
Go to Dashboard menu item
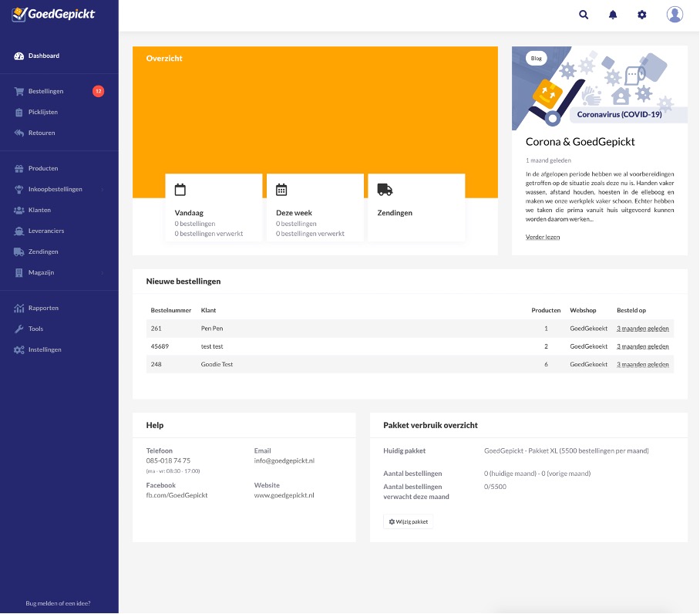pos(44,56)
